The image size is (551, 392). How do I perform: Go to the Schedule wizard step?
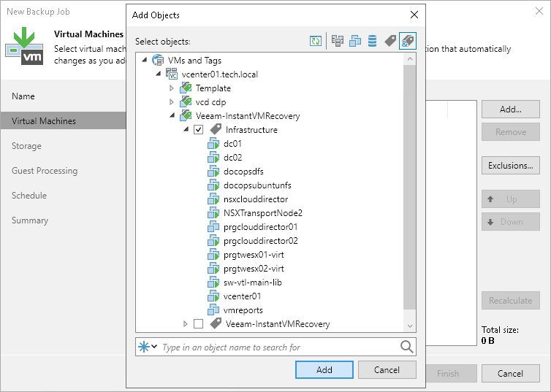[x=29, y=196]
